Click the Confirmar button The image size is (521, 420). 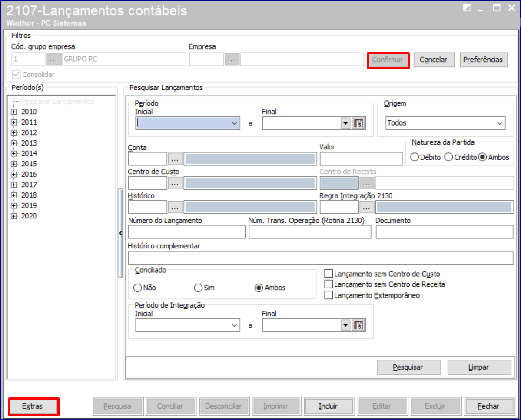pyautogui.click(x=388, y=60)
